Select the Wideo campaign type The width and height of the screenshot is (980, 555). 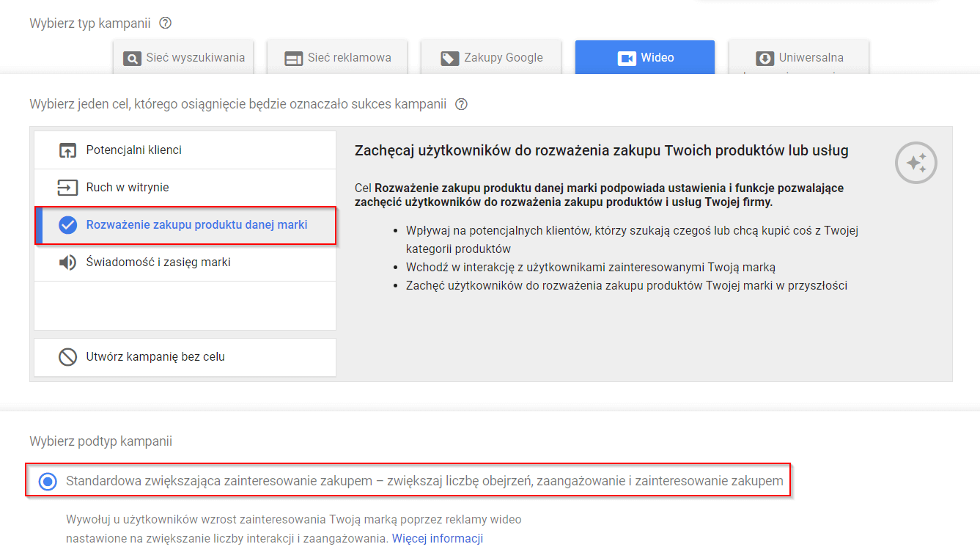click(644, 58)
